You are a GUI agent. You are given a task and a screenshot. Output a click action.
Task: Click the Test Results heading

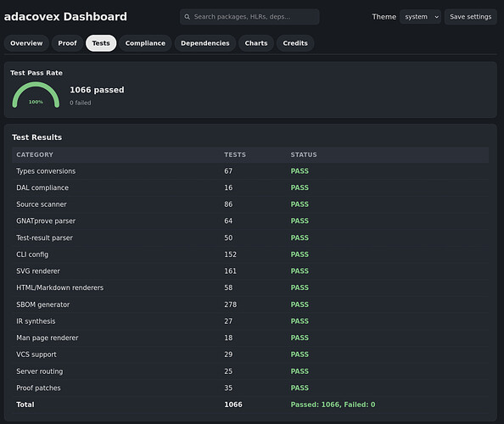coord(37,137)
